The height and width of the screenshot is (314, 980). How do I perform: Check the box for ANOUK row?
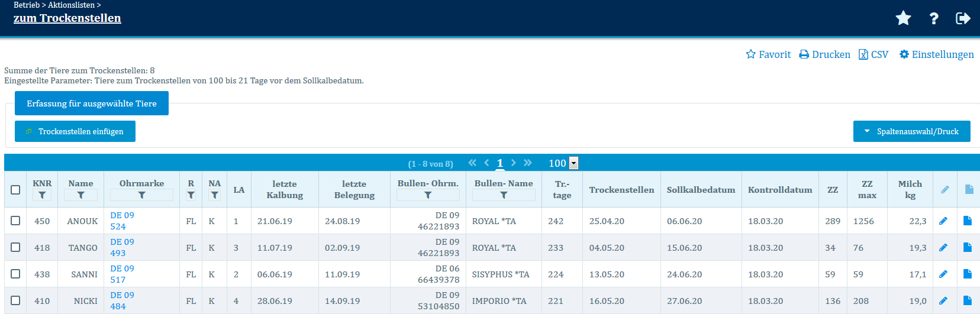pyautogui.click(x=15, y=221)
